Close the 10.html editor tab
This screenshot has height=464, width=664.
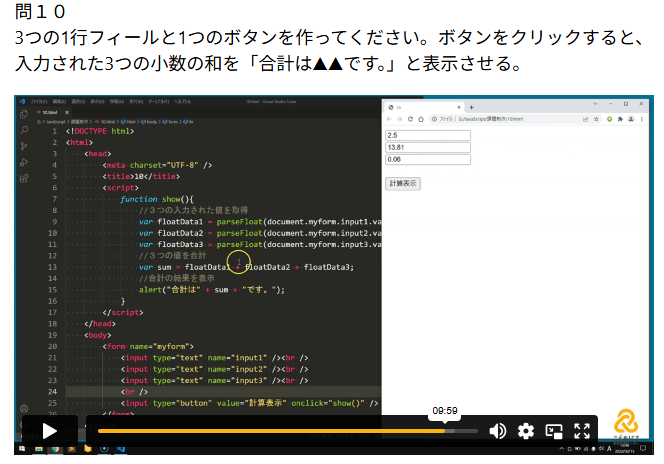tap(66, 112)
